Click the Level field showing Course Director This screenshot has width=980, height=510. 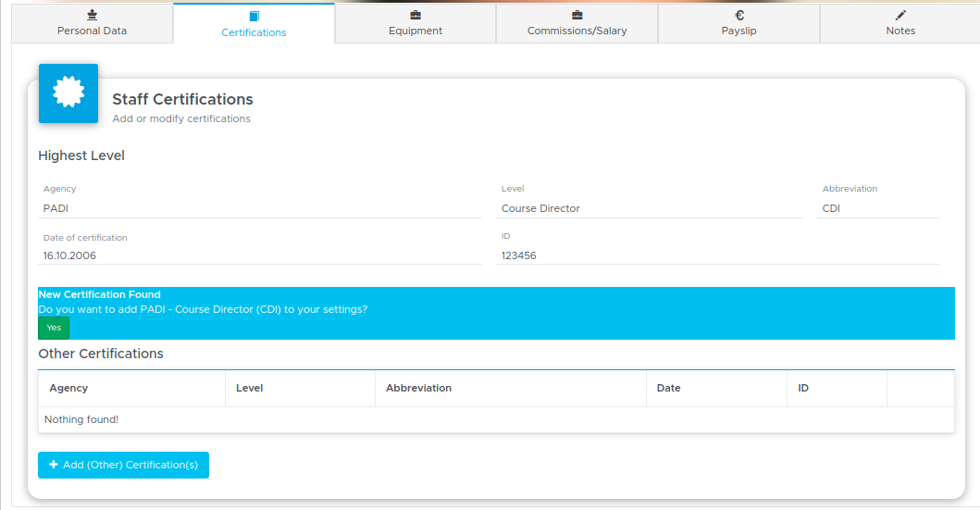click(x=650, y=208)
